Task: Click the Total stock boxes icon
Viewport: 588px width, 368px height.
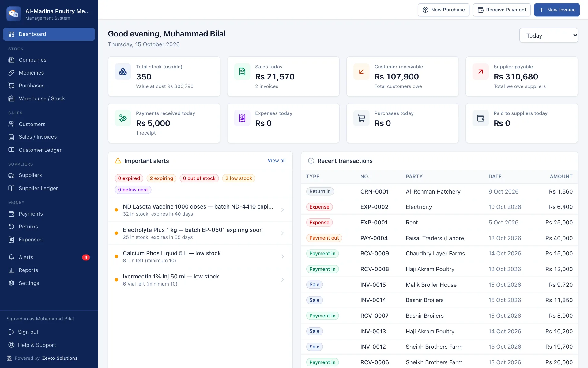Action: point(123,71)
